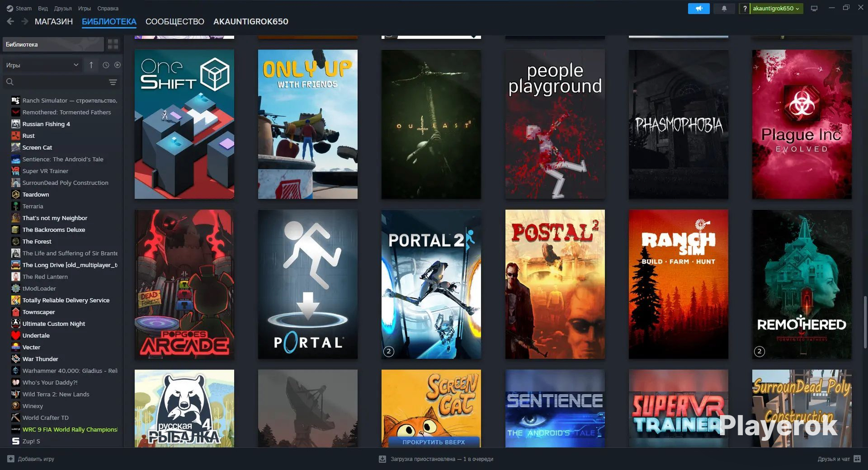The width and height of the screenshot is (868, 470).
Task: Click the search magnifier icon
Action: pos(10,82)
